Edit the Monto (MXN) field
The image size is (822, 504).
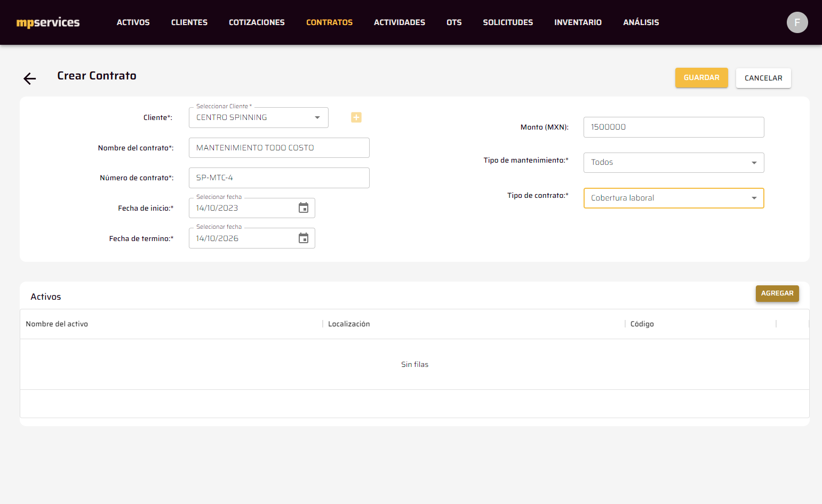pos(674,127)
